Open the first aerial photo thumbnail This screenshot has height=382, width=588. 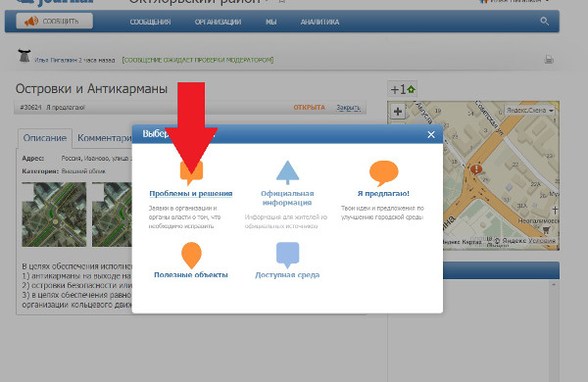[54, 215]
